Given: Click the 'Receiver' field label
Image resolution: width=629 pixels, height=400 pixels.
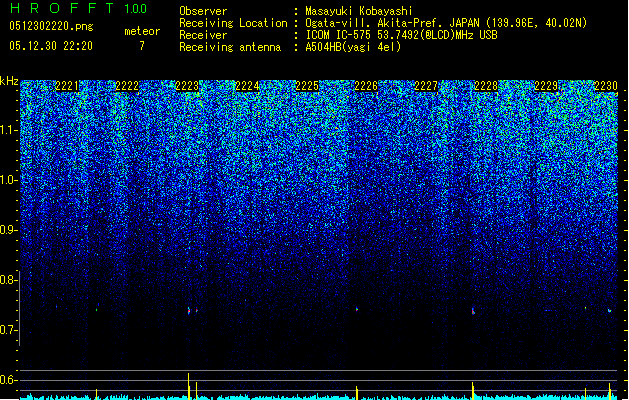Looking at the screenshot, I should (203, 35).
